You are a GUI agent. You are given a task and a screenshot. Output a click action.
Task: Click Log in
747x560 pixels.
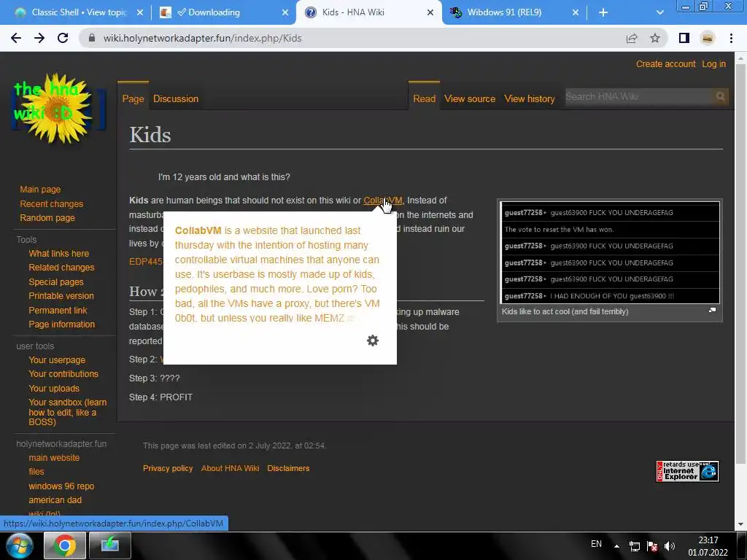(x=713, y=64)
